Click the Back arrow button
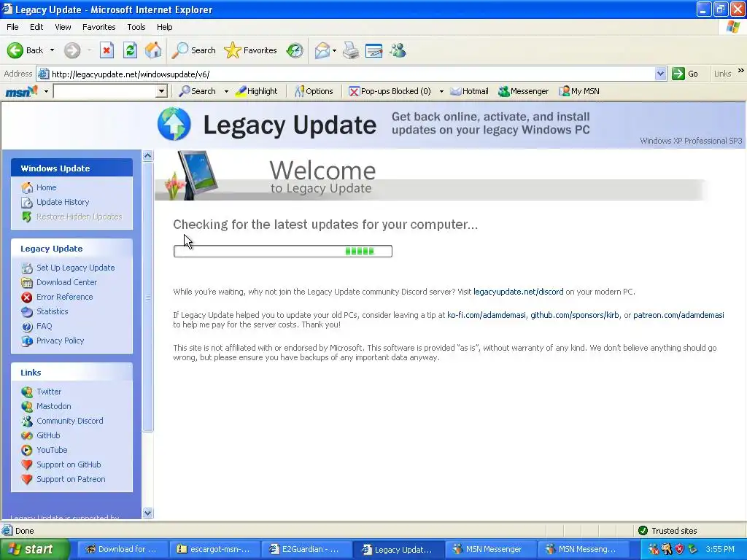The image size is (747, 560). [25, 50]
